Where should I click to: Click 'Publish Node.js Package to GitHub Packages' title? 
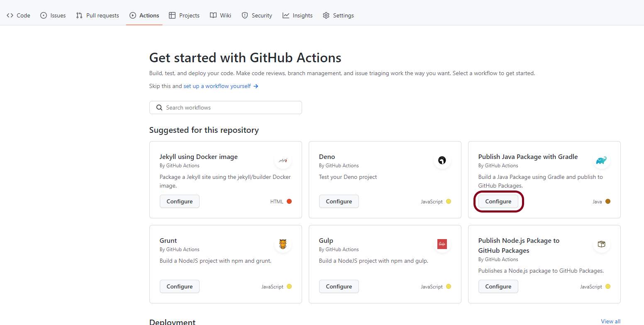tap(519, 245)
